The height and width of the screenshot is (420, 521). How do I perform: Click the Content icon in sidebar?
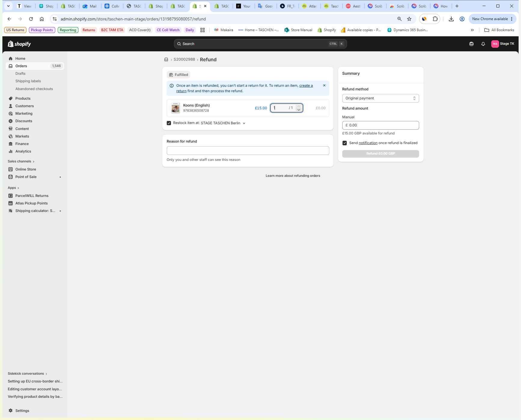[x=11, y=129]
